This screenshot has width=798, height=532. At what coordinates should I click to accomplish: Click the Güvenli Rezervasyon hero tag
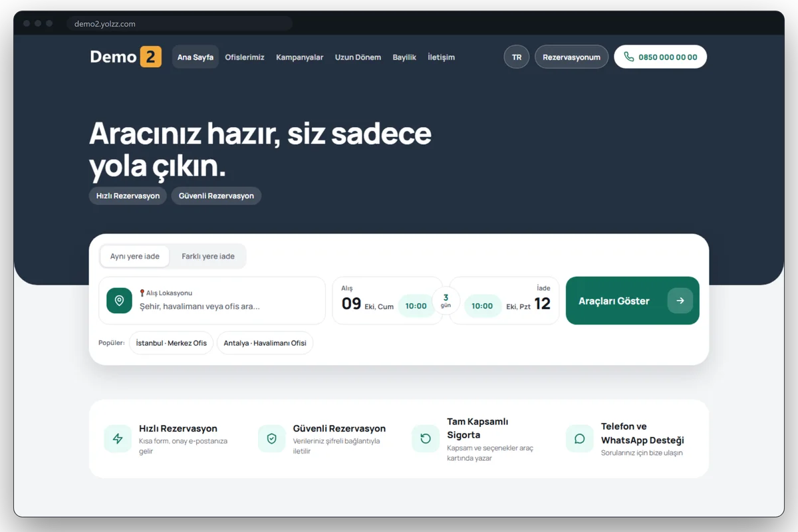(216, 196)
